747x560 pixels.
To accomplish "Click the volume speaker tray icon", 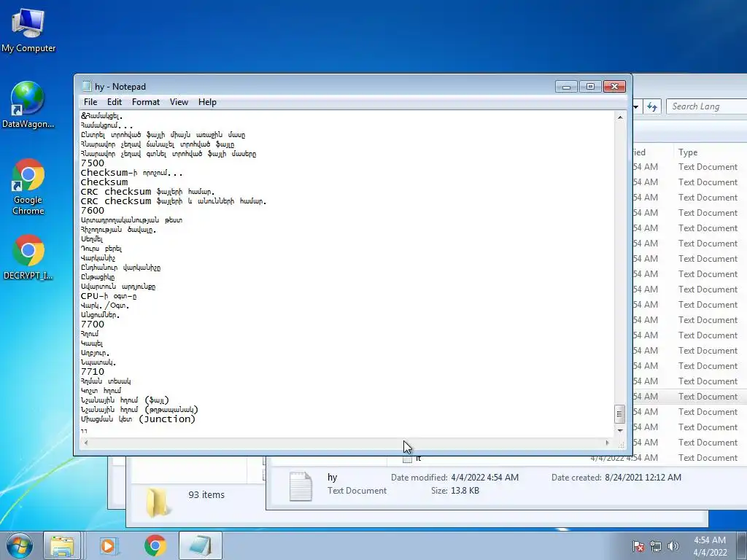I will point(673,546).
